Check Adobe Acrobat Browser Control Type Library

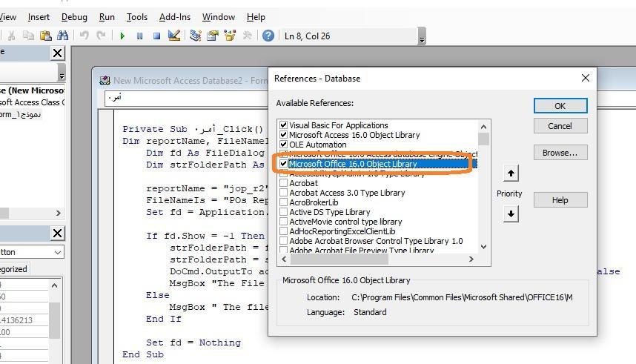click(x=283, y=241)
